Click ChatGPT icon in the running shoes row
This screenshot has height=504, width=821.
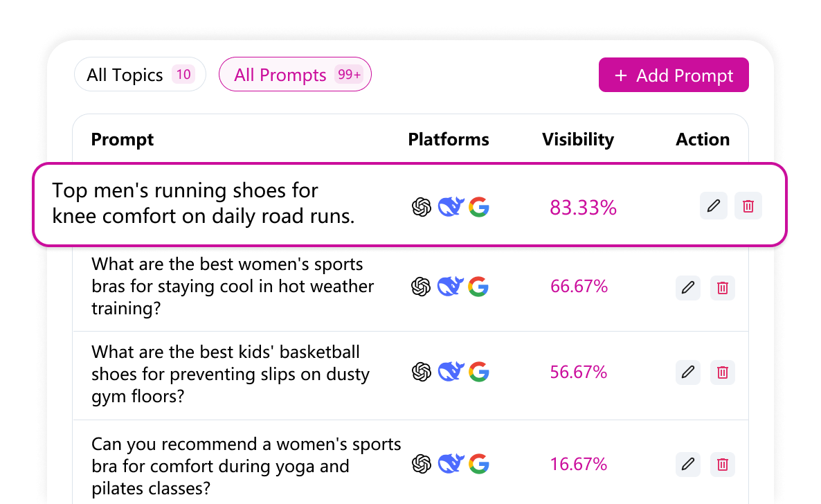[422, 207]
